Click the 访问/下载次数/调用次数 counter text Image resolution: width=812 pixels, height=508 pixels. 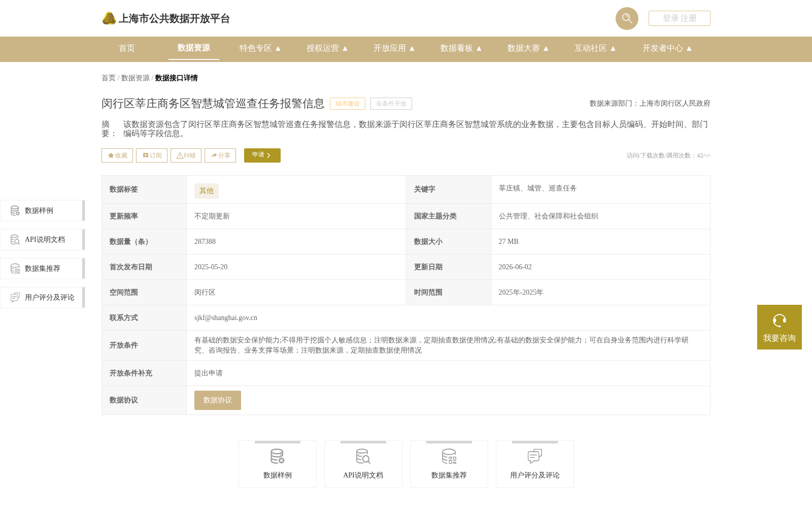(x=668, y=155)
